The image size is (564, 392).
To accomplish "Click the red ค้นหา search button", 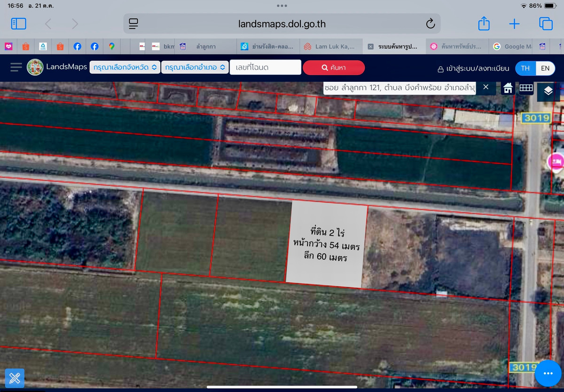I will pyautogui.click(x=334, y=68).
